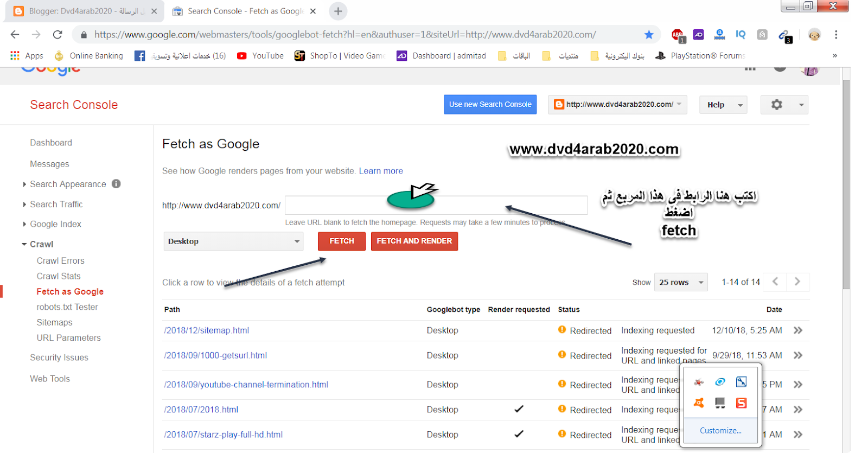Open Crawl Stats in sidebar
The width and height of the screenshot is (868, 453).
point(59,276)
